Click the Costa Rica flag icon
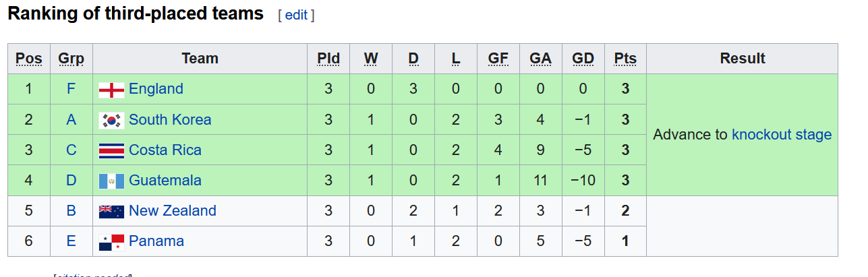The height and width of the screenshot is (277, 868). tap(111, 150)
